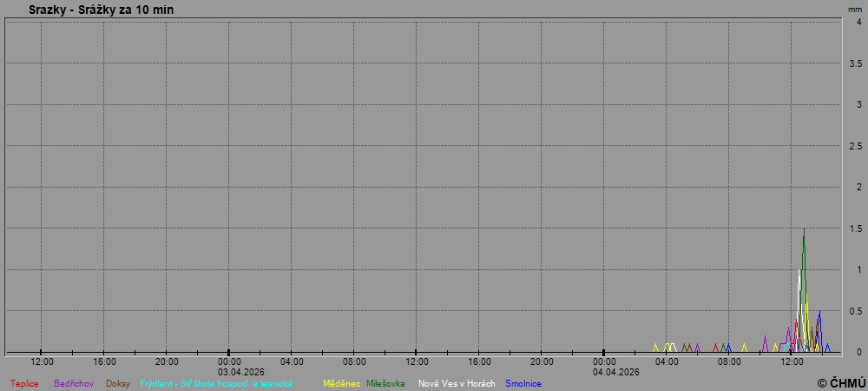This screenshot has width=868, height=391.
Task: Click the 4 value on y-axis
Action: (x=858, y=22)
